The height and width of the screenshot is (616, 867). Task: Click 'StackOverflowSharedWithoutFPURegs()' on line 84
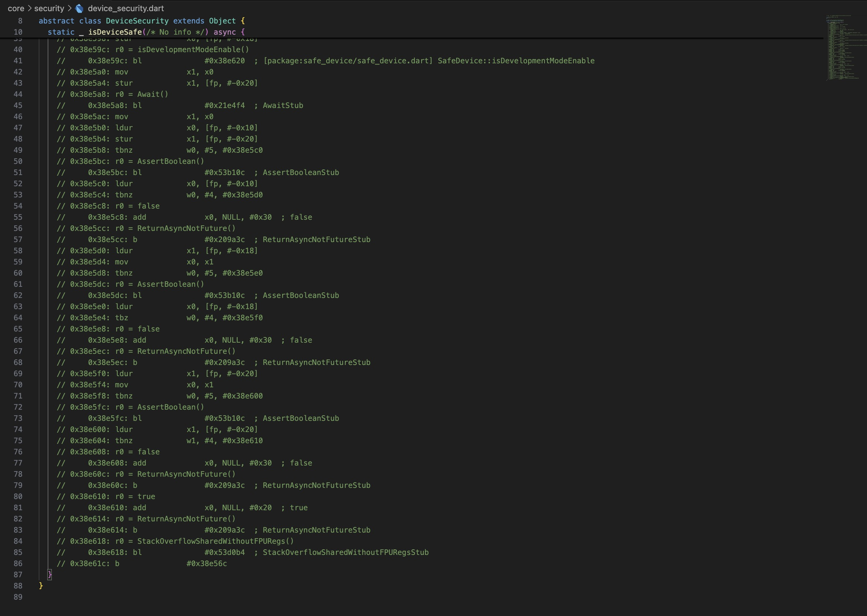pyautogui.click(x=215, y=541)
